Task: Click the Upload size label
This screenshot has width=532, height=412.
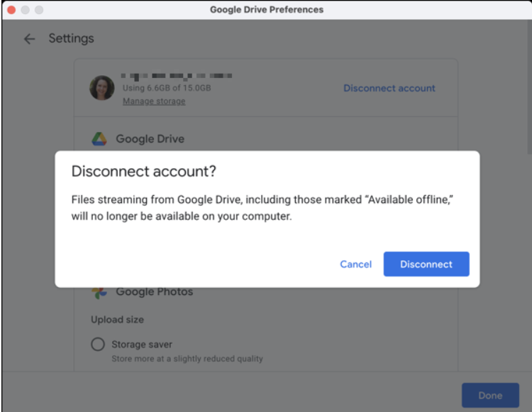Action: pyautogui.click(x=117, y=319)
